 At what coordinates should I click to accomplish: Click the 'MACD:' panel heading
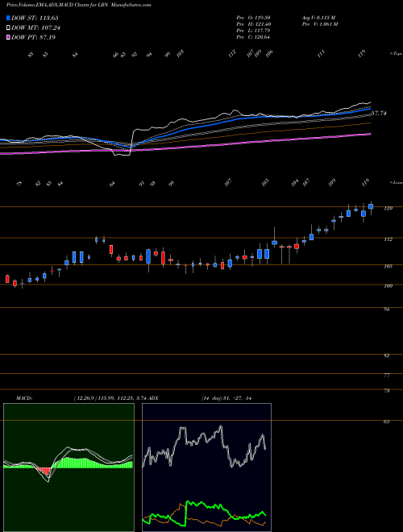pos(23,398)
